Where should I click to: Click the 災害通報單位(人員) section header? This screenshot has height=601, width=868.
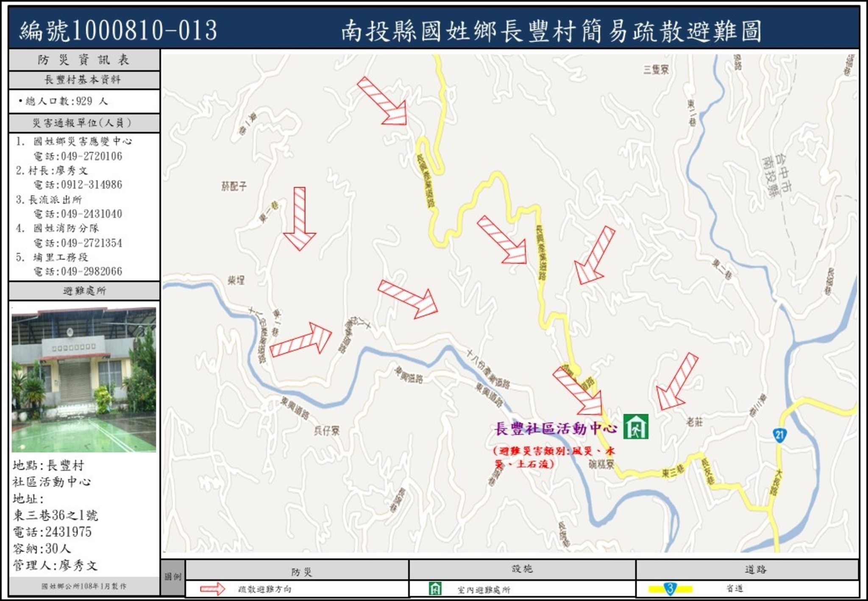tap(84, 123)
